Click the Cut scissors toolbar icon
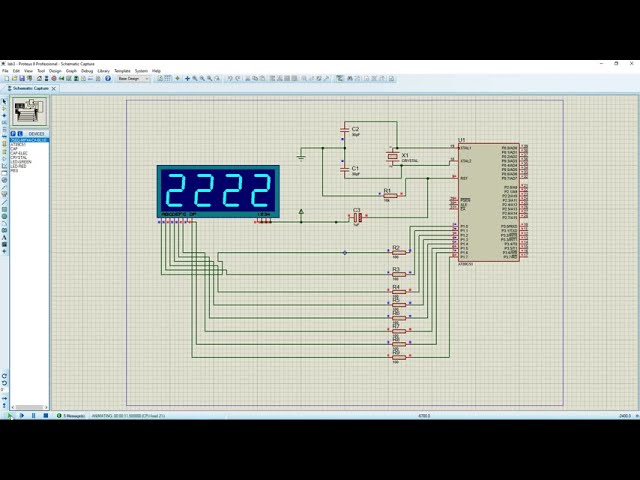This screenshot has height=480, width=640. click(247, 78)
